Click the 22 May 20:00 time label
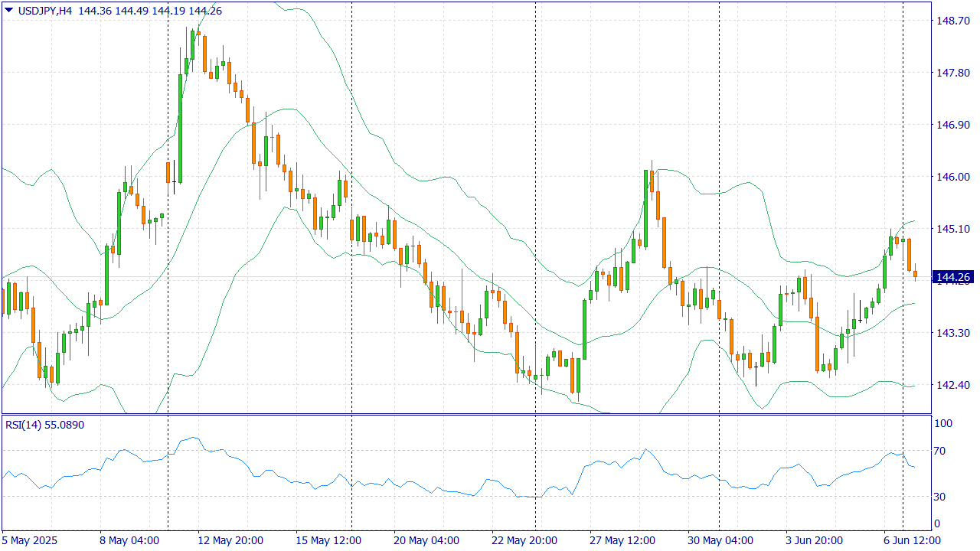Viewport: 980px width, 551px height. [x=524, y=540]
